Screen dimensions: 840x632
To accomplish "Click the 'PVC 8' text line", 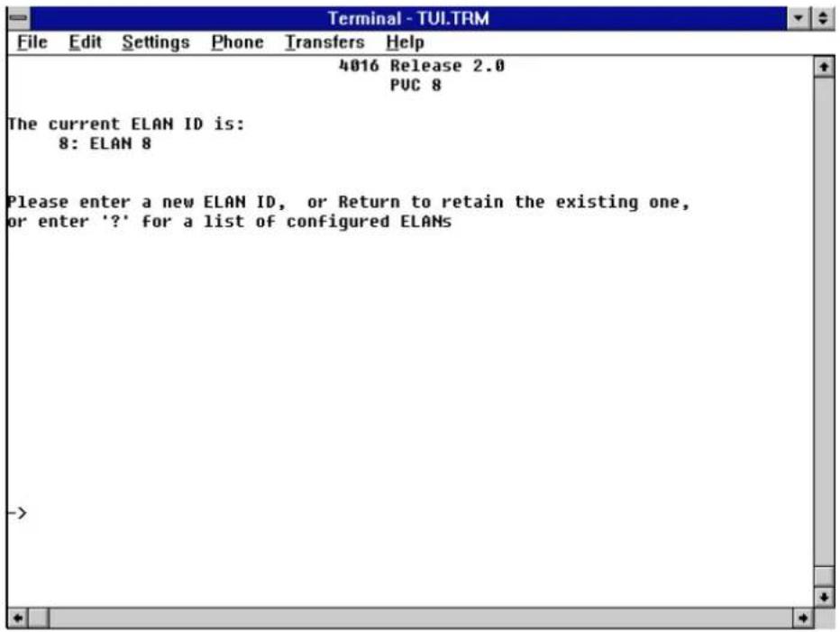I will point(415,86).
